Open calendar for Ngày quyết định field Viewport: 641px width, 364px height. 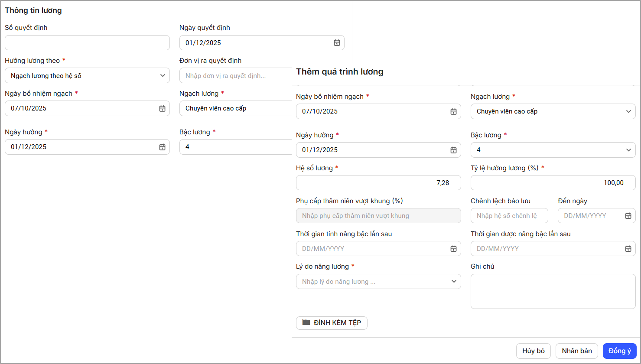click(x=337, y=43)
